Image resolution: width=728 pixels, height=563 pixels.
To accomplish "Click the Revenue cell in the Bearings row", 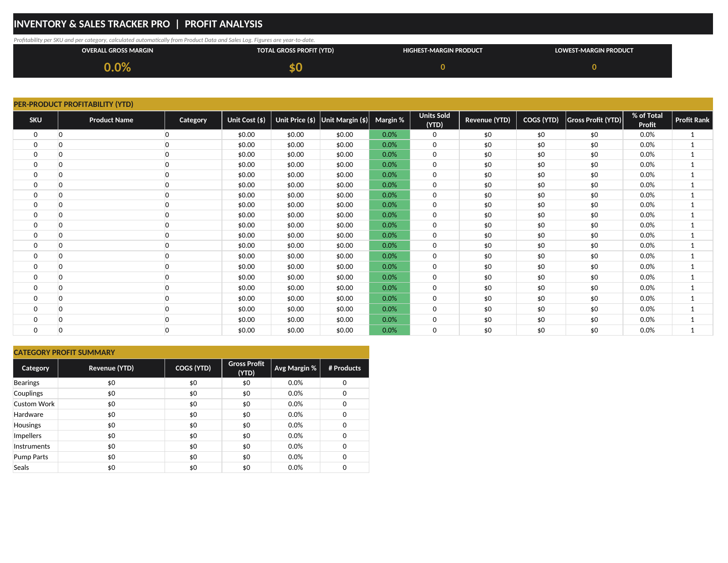I will [x=111, y=383].
